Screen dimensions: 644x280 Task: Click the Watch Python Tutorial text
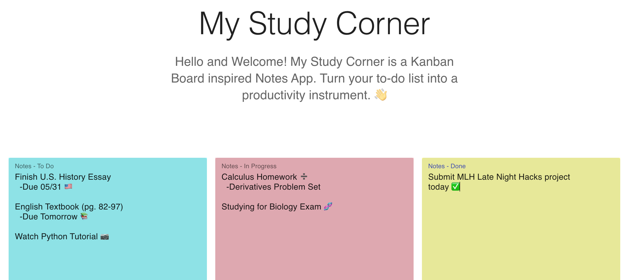pyautogui.click(x=56, y=236)
